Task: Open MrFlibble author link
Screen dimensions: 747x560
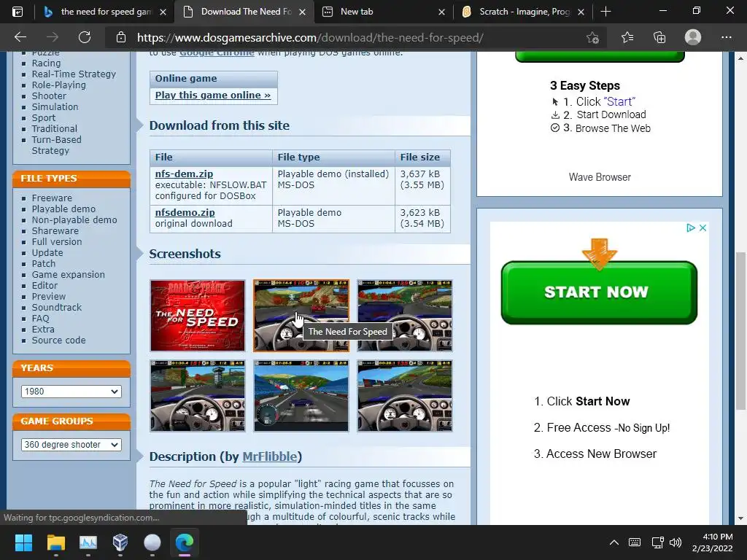Action: pyautogui.click(x=270, y=456)
